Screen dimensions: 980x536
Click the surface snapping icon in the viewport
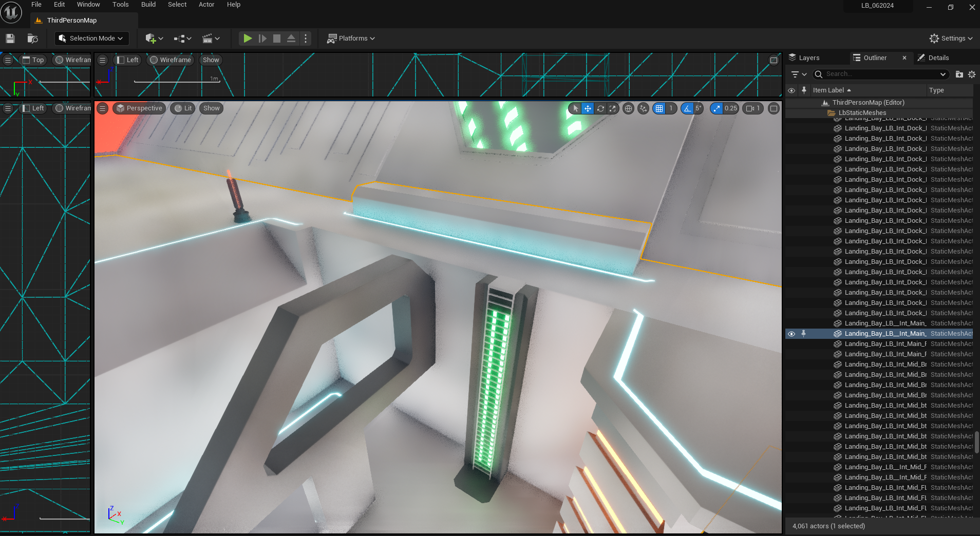point(643,108)
